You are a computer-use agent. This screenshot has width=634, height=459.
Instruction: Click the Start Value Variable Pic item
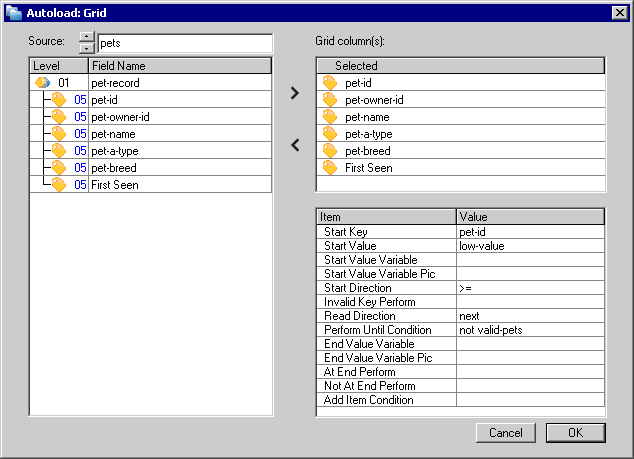(x=387, y=274)
